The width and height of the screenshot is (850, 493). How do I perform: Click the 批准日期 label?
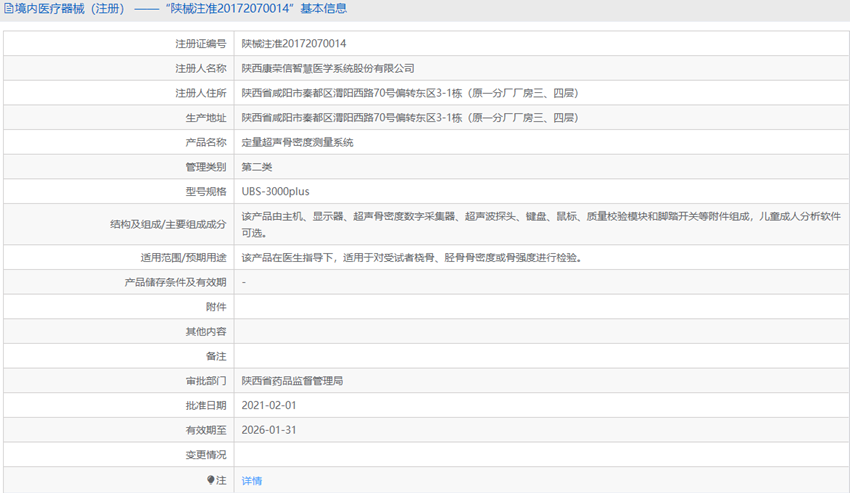point(205,405)
